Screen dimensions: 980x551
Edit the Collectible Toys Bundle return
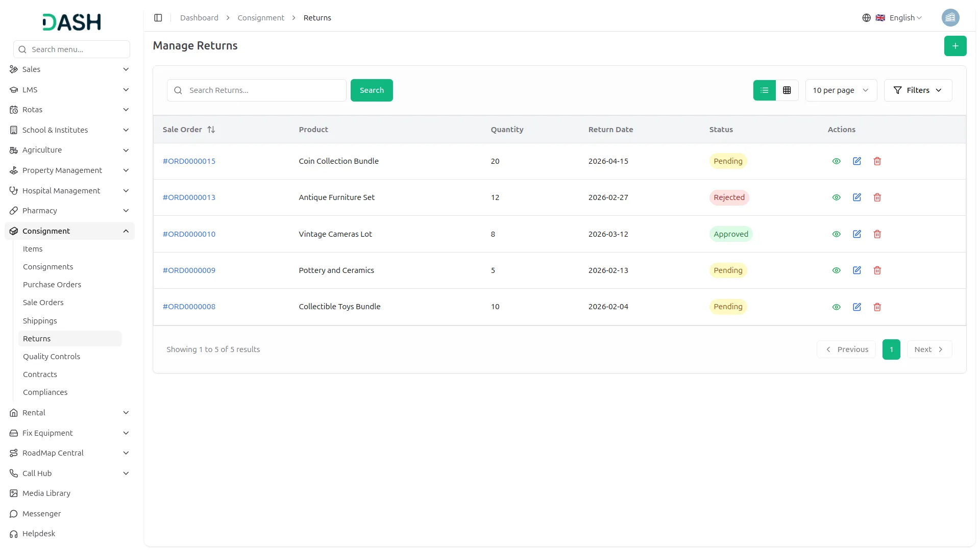(x=857, y=307)
